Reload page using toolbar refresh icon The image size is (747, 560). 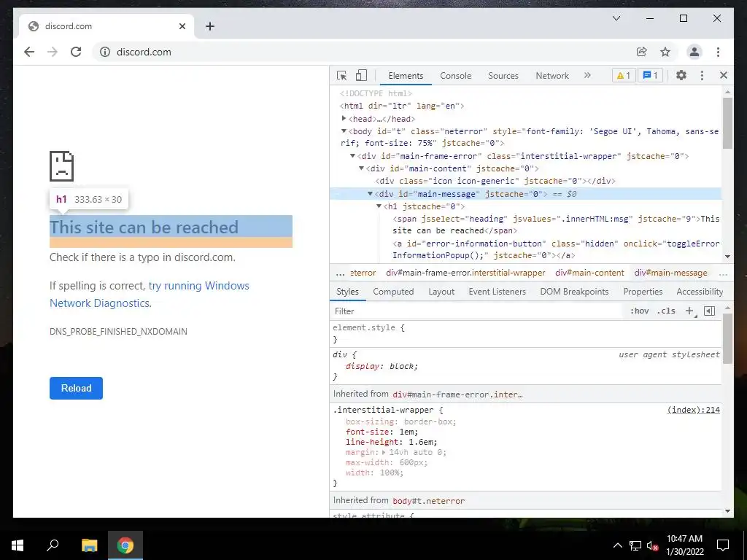76,52
